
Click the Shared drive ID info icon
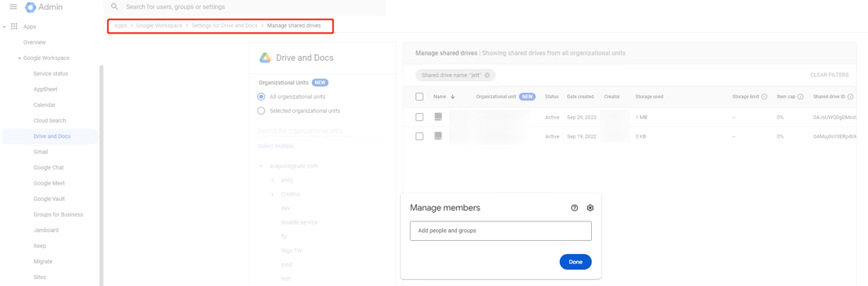[850, 97]
